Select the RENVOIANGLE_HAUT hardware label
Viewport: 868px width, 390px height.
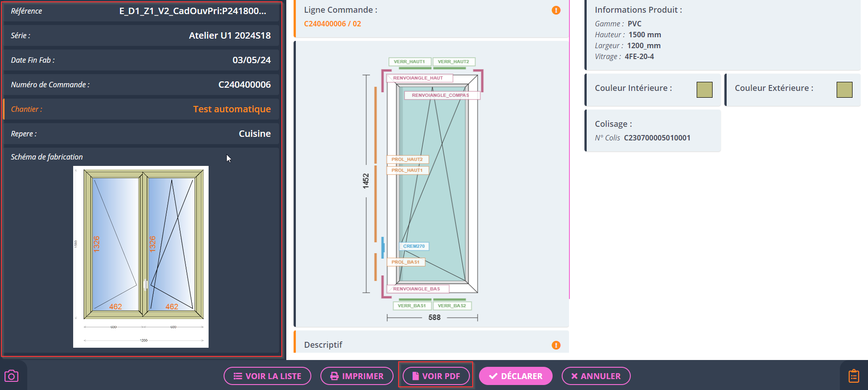[418, 78]
